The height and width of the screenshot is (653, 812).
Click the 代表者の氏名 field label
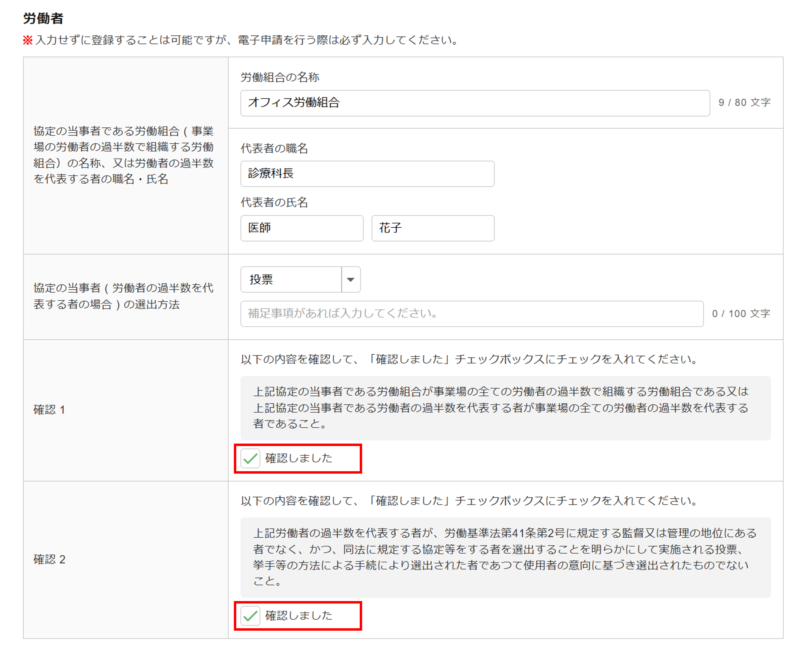tap(274, 202)
